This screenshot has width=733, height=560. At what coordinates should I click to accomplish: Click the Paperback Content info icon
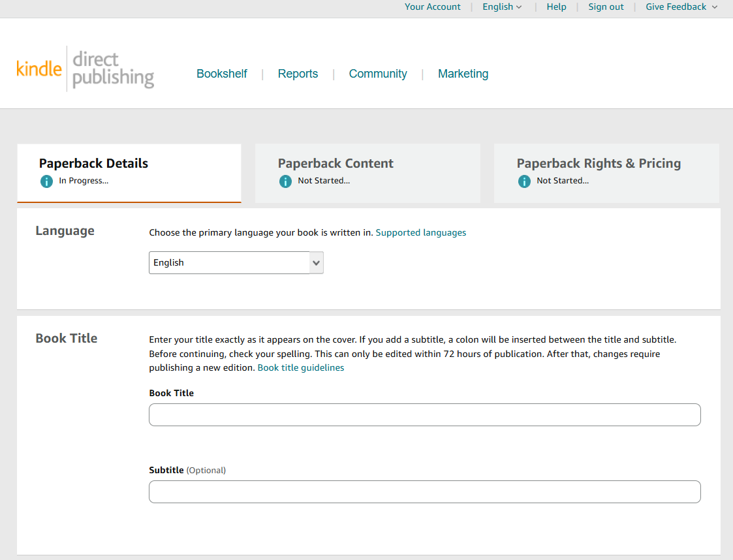click(x=286, y=181)
